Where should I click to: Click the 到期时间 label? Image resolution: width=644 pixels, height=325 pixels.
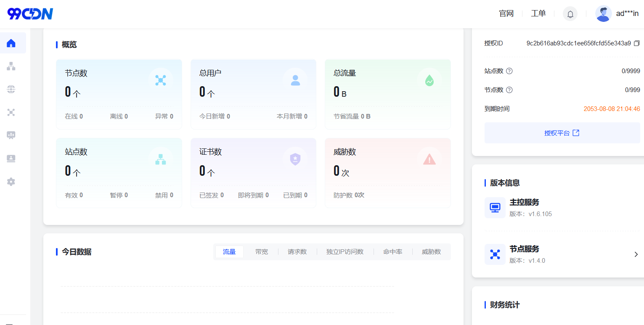click(497, 109)
